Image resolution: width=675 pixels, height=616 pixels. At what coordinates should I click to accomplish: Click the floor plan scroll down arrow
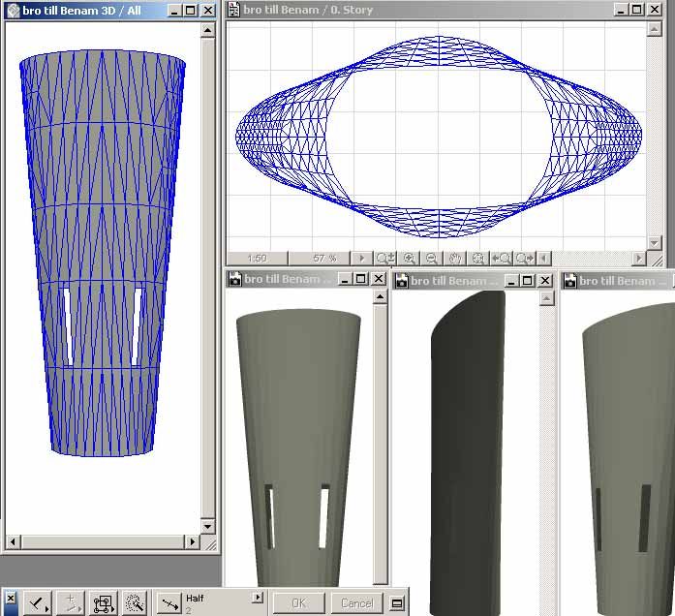pyautogui.click(x=654, y=243)
